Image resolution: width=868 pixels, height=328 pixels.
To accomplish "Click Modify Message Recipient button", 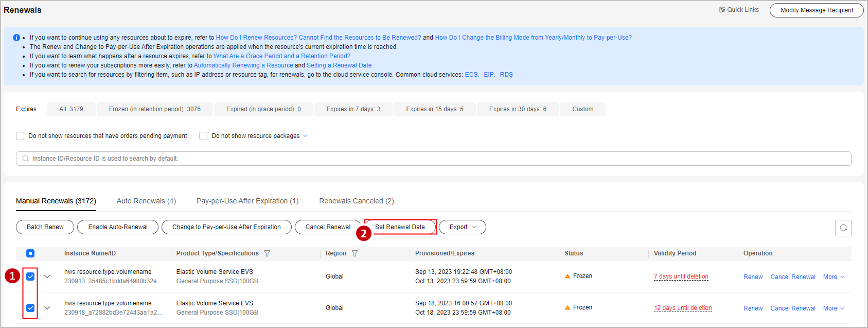I will click(x=817, y=10).
